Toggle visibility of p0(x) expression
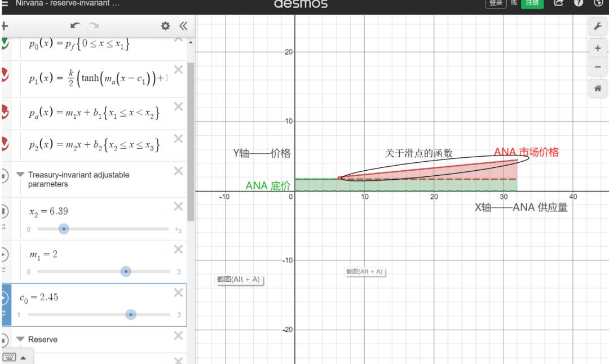The height and width of the screenshot is (364, 609). (5, 44)
